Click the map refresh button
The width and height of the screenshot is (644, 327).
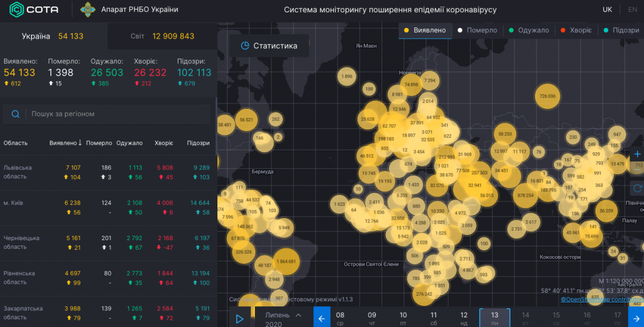coord(638,188)
